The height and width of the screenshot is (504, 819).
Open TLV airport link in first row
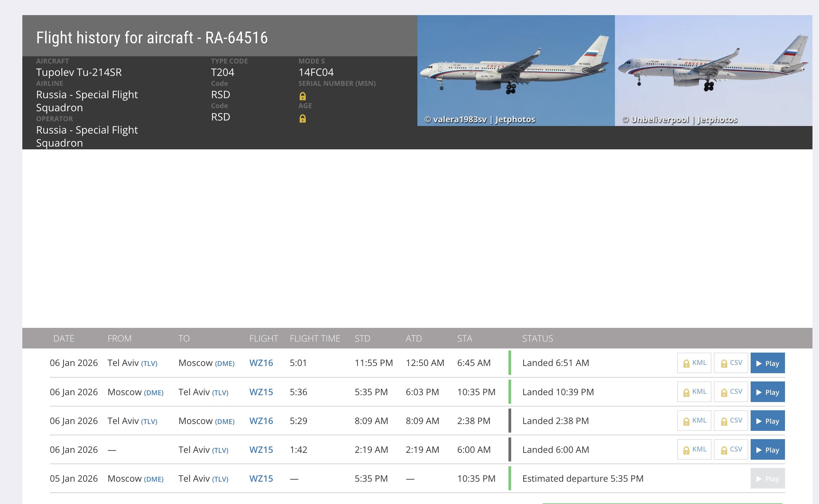[149, 364]
